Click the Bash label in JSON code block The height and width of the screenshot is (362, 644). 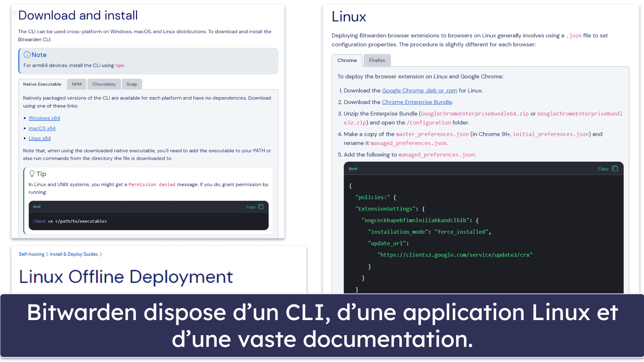point(353,169)
